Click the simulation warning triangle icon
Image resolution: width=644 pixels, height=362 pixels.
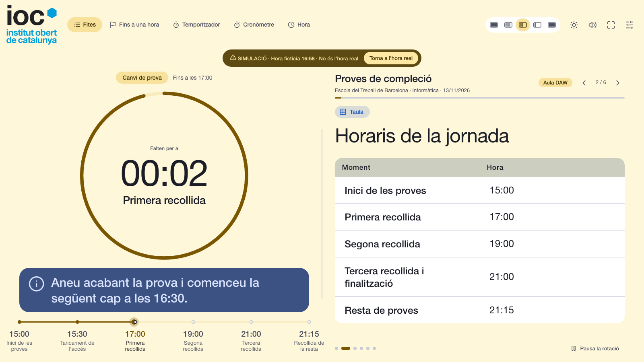tap(233, 58)
